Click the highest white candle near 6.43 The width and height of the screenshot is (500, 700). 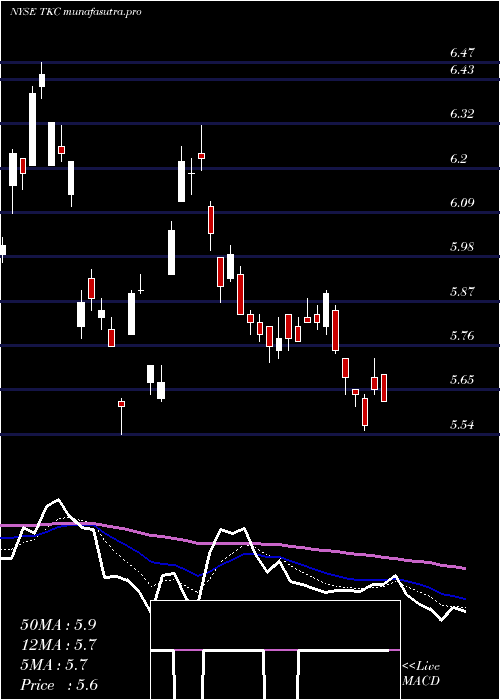tap(42, 80)
